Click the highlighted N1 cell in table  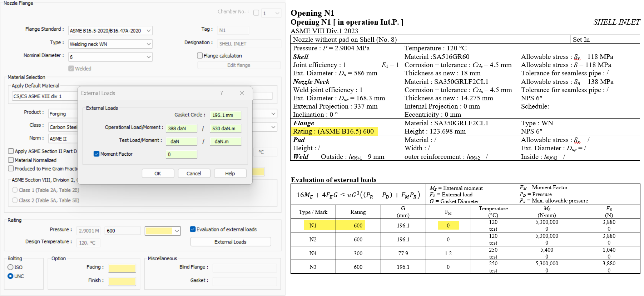click(313, 225)
